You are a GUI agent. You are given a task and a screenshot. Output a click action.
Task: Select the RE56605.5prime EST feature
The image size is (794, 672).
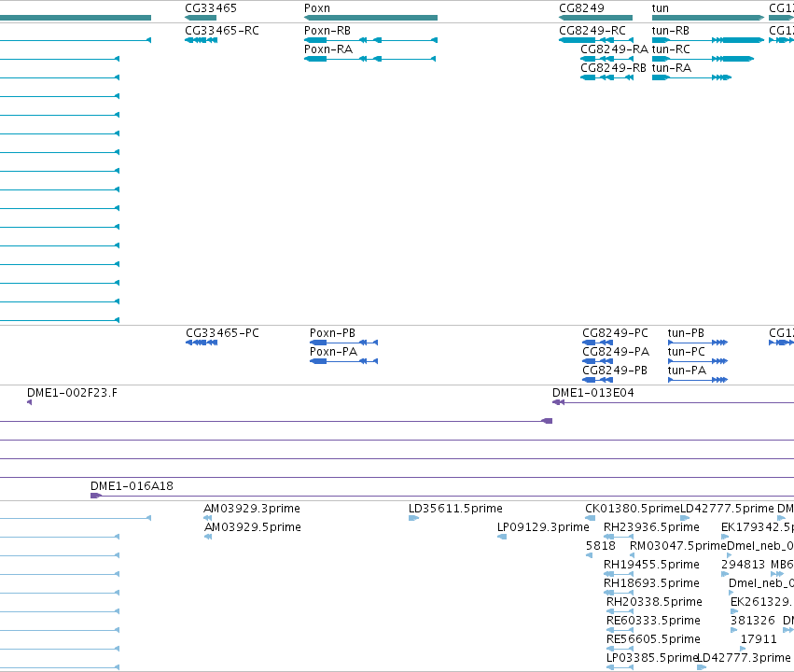(620, 649)
